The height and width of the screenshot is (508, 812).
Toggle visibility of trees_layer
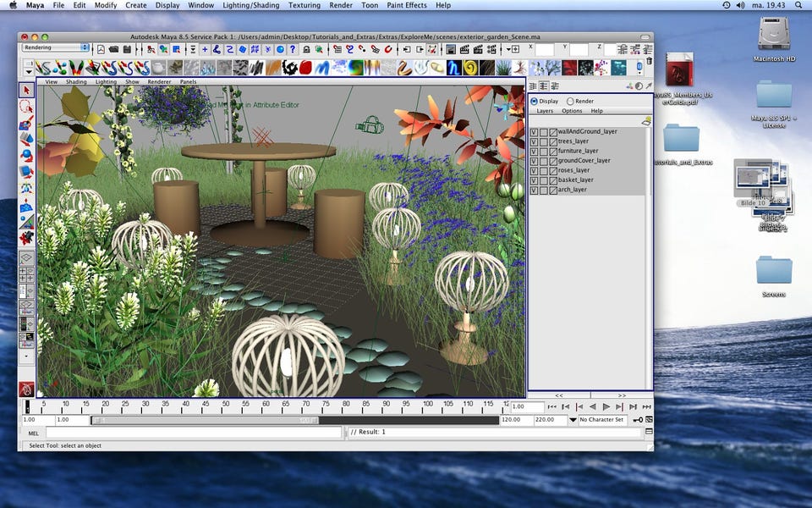(534, 141)
